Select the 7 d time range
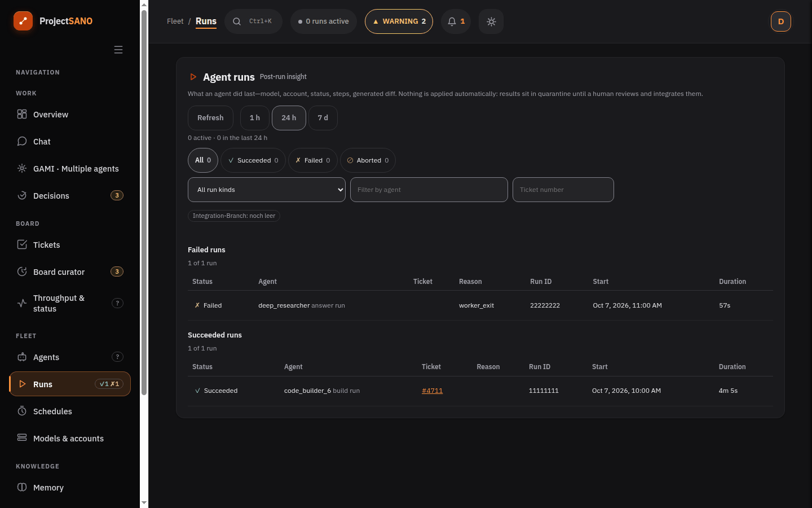Viewport: 812px width, 508px height. tap(323, 118)
